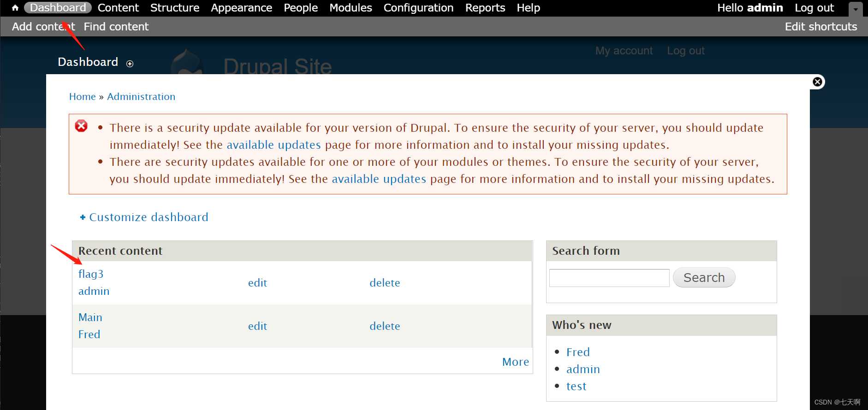This screenshot has height=410, width=868.
Task: Open admin in Who's new
Action: click(583, 369)
